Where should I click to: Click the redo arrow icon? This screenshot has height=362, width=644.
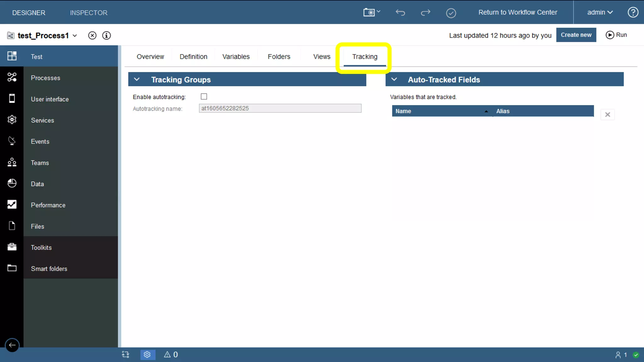point(425,13)
